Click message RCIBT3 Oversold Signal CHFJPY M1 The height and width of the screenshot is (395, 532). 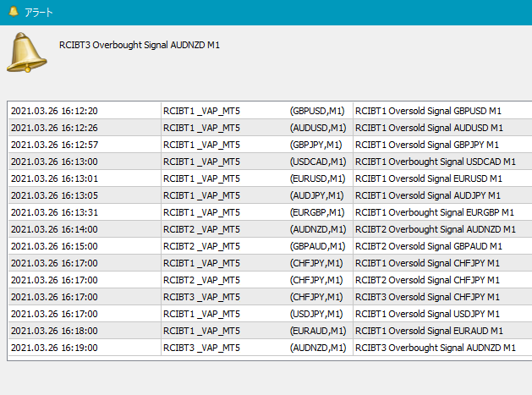coord(427,297)
